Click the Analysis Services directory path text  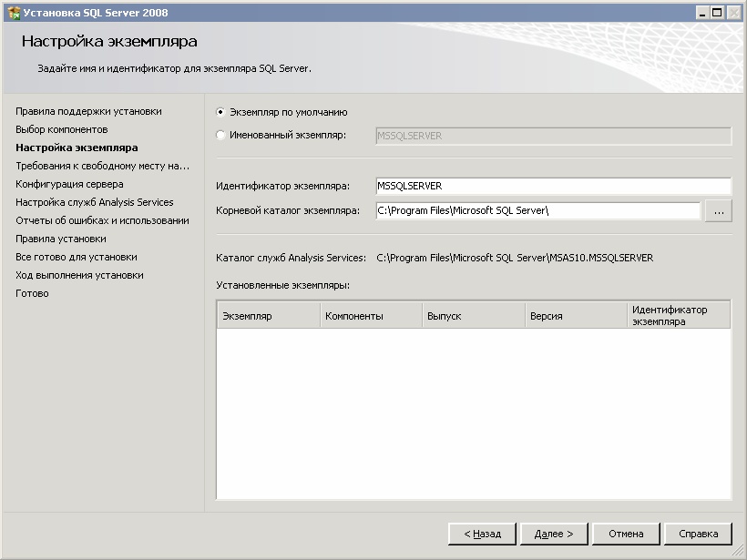[x=515, y=258]
